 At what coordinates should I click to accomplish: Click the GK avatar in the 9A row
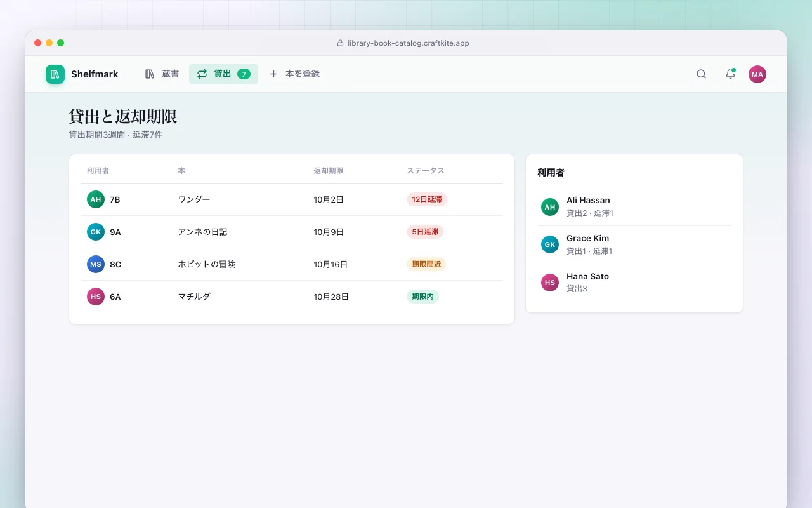[96, 232]
